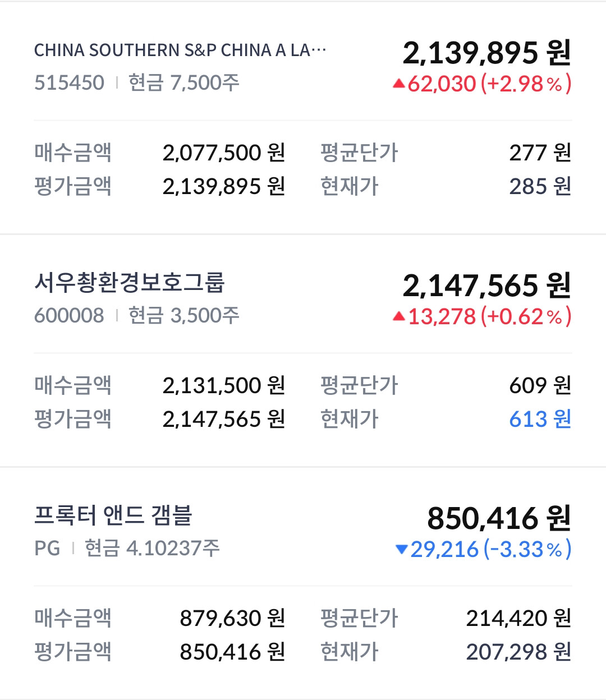Tap the blue down triangle beside 29,216
The height and width of the screenshot is (700, 606).
pos(401,549)
